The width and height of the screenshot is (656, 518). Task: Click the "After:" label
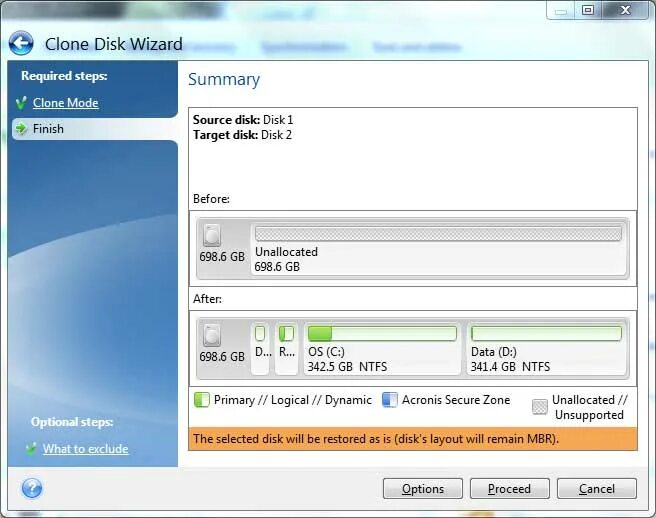coord(208,299)
